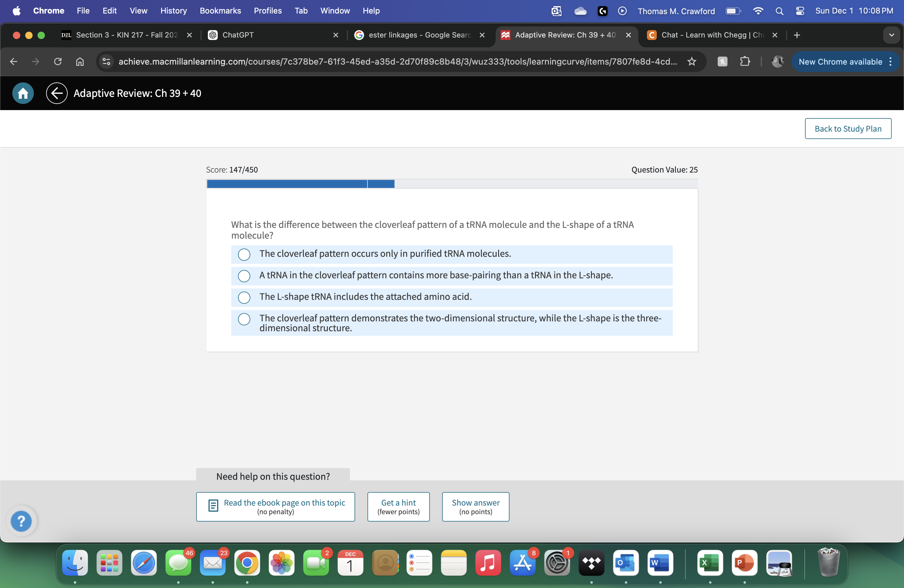Viewport: 904px width, 588px height.
Task: Open the macOS Control Center toggle icon
Action: tap(799, 11)
